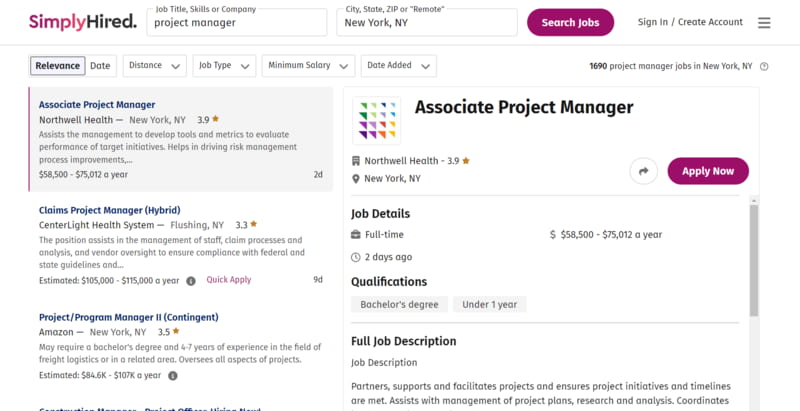Open the Date Added dropdown
This screenshot has height=411, width=800.
click(398, 66)
